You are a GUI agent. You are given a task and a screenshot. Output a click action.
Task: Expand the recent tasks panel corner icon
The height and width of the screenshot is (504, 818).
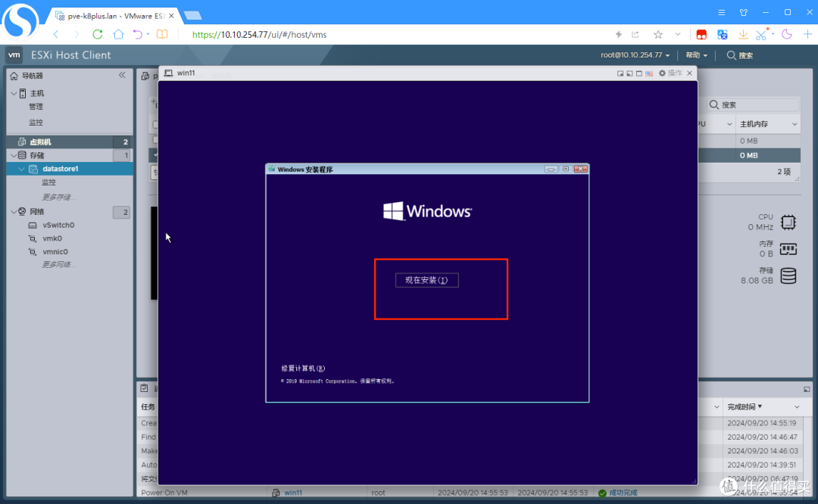807,389
